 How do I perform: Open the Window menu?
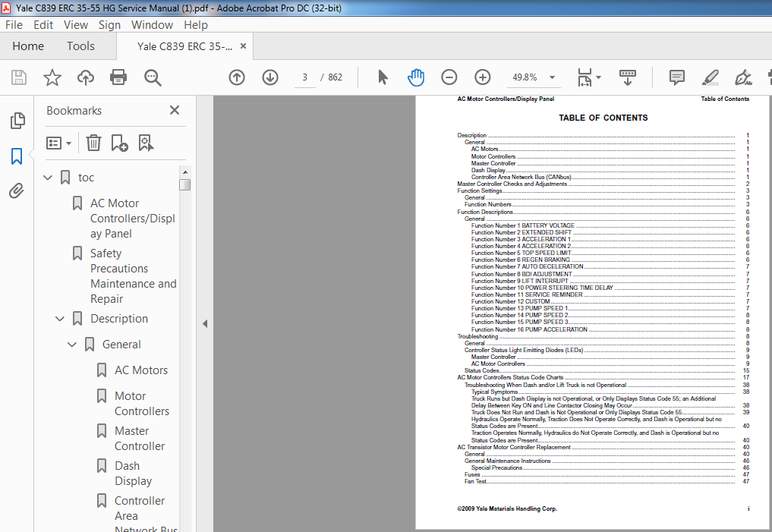(x=152, y=24)
